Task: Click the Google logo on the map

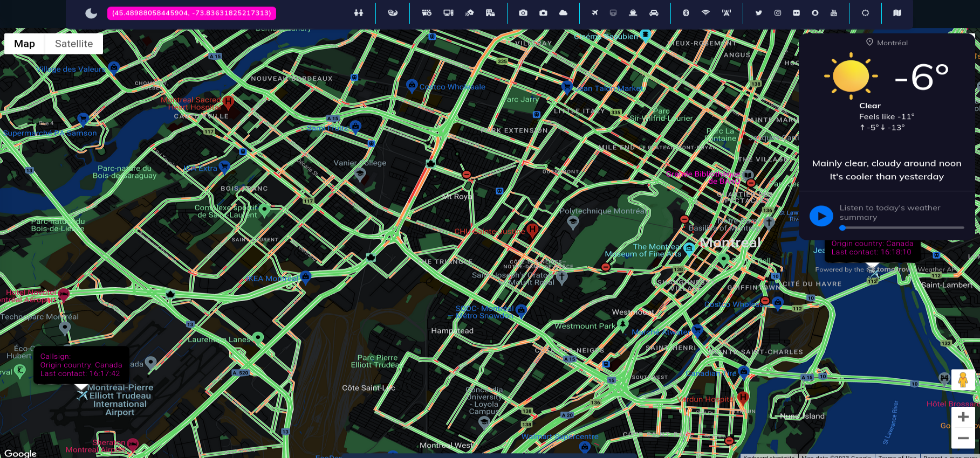Action: point(20,453)
